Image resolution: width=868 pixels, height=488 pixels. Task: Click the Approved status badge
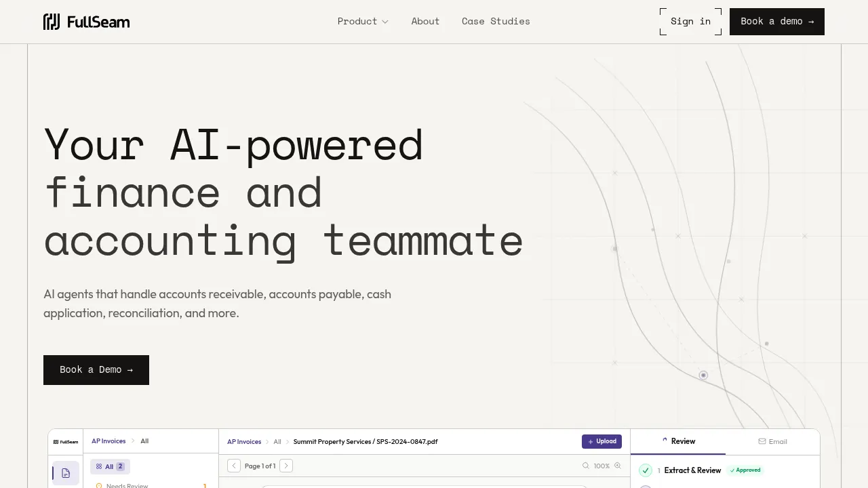pyautogui.click(x=745, y=470)
